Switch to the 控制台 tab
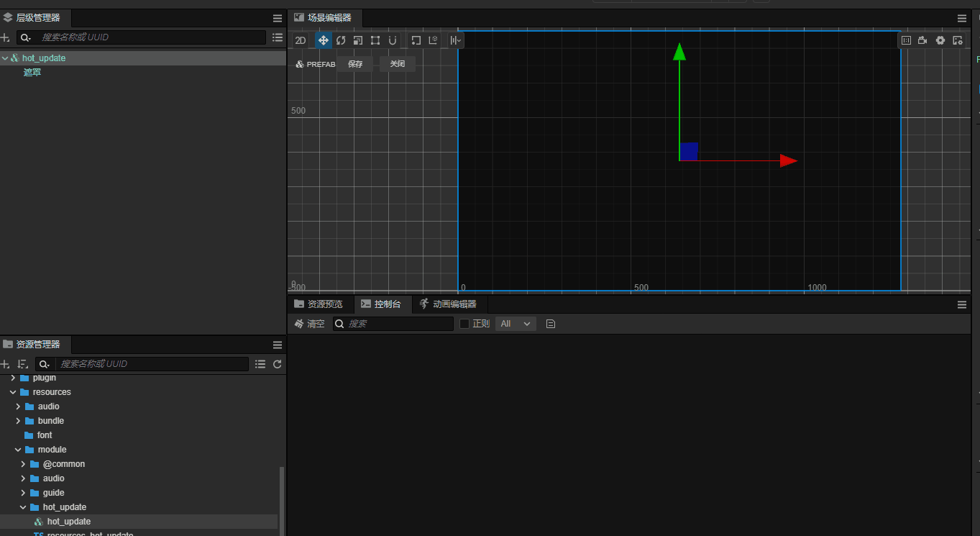Image resolution: width=980 pixels, height=536 pixels. (381, 304)
